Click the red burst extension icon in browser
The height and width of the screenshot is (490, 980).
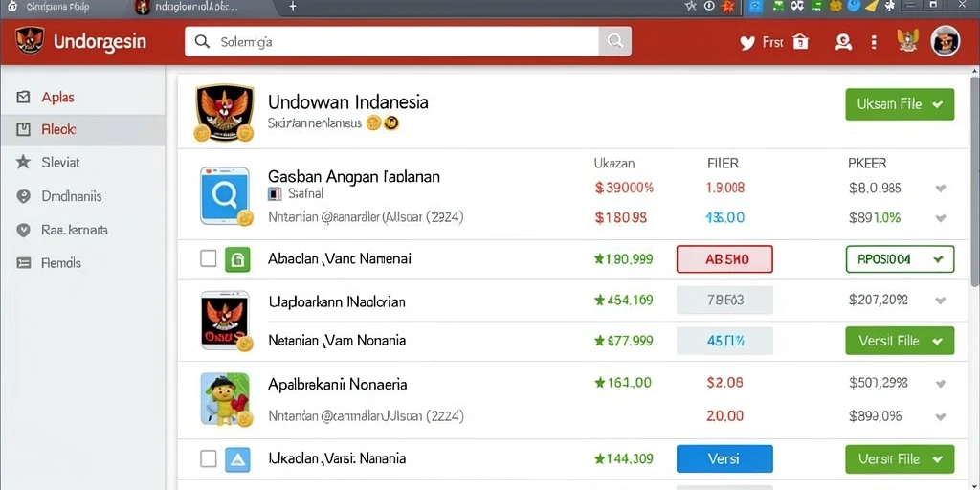coord(727,7)
